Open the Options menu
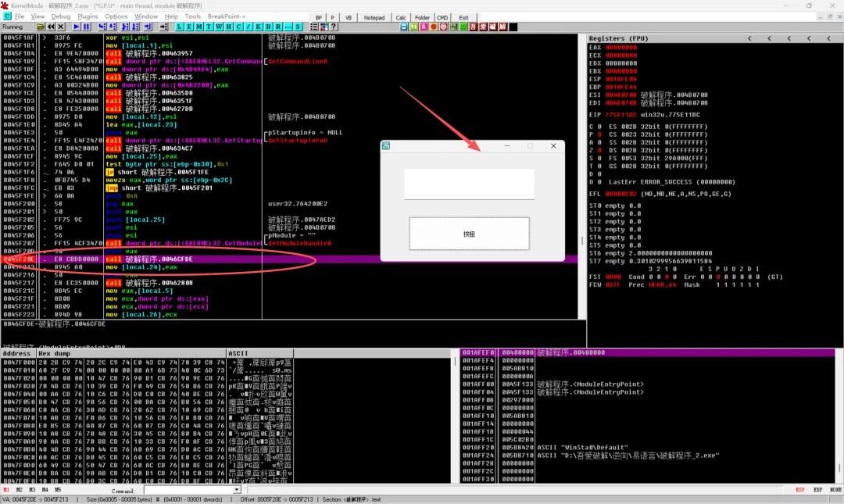This screenshot has width=844, height=504. coord(116,16)
